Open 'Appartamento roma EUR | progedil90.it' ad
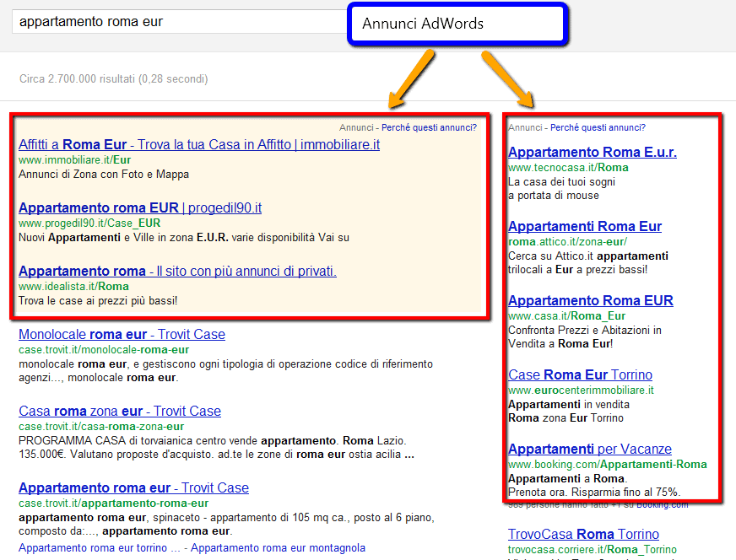The width and height of the screenshot is (736, 560). [139, 207]
